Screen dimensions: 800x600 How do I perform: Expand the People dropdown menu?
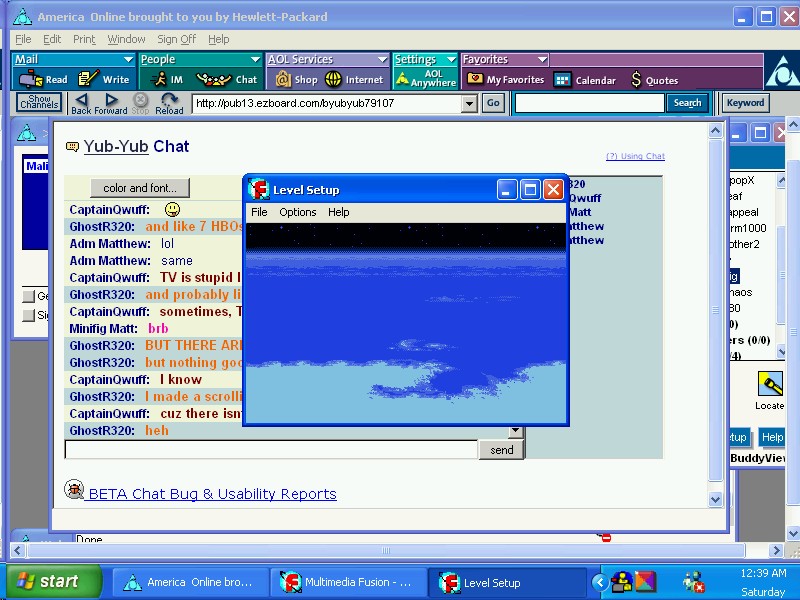click(255, 60)
